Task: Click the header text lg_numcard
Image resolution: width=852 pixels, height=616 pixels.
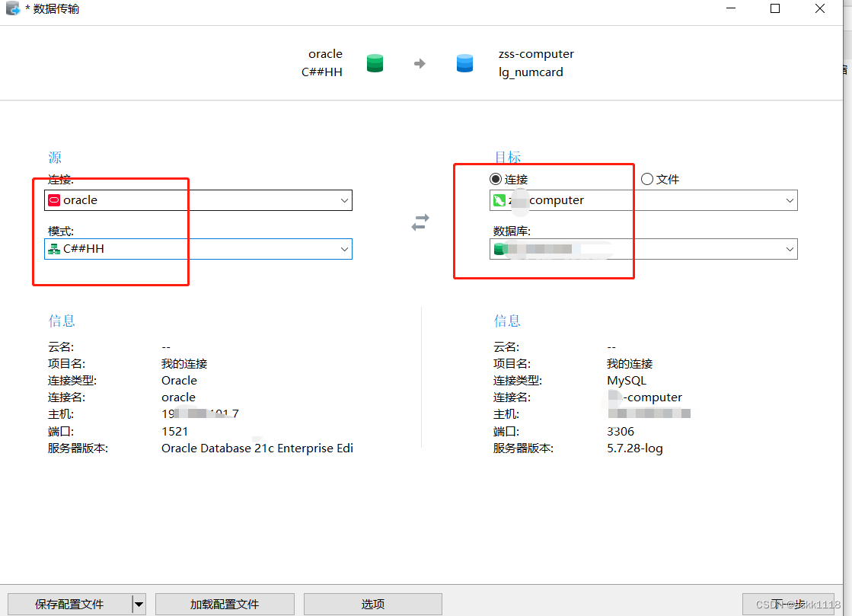Action: [x=531, y=72]
